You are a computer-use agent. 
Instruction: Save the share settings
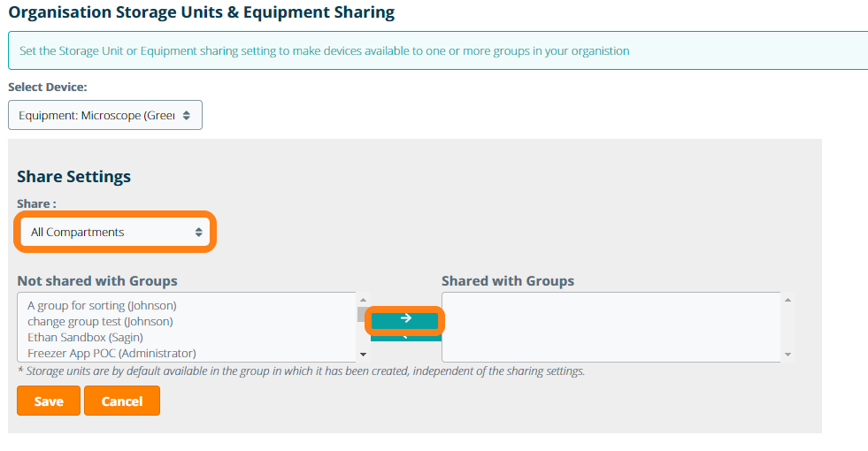click(49, 401)
